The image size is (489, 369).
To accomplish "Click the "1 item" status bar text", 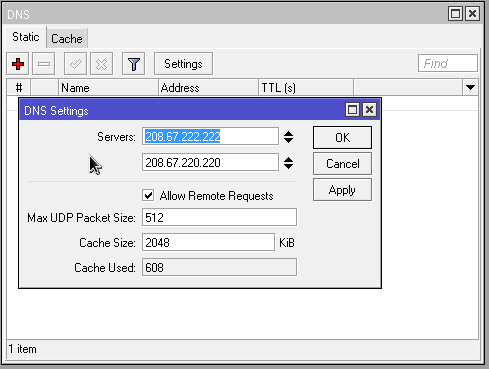I will click(22, 349).
